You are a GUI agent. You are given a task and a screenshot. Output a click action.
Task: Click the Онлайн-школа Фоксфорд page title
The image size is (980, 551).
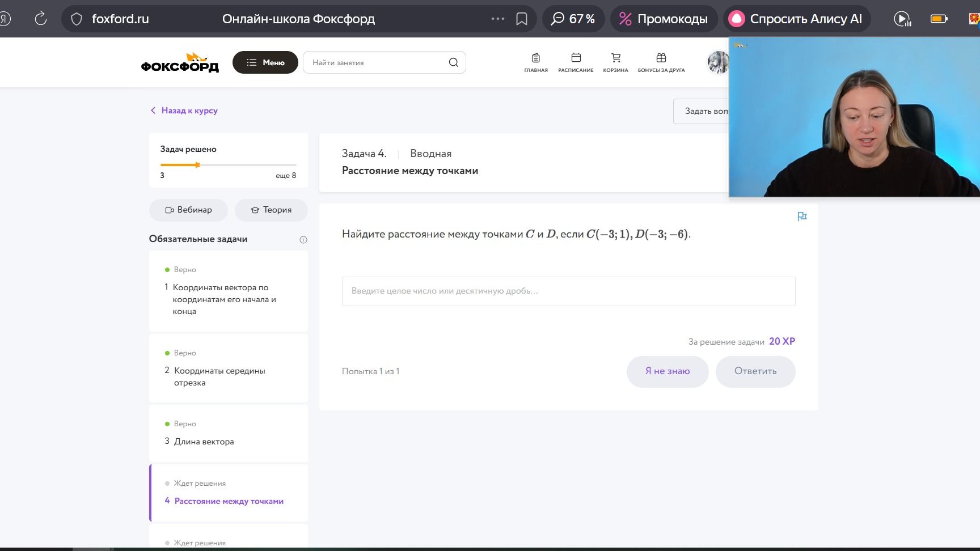click(298, 19)
